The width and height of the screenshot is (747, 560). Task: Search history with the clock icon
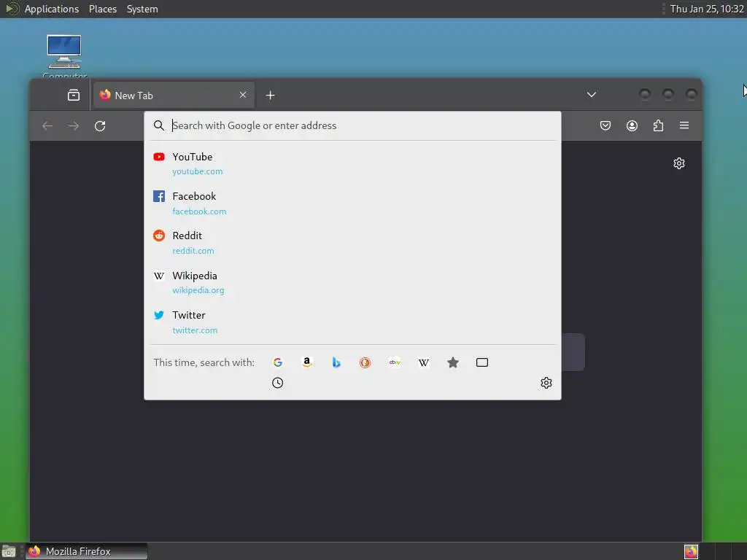(278, 383)
